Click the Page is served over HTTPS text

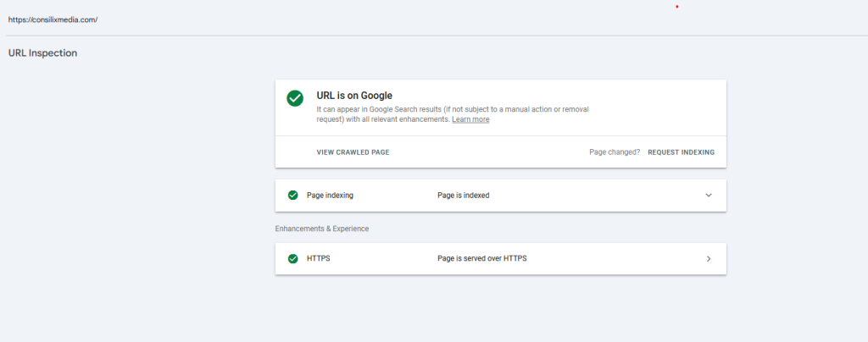(481, 258)
